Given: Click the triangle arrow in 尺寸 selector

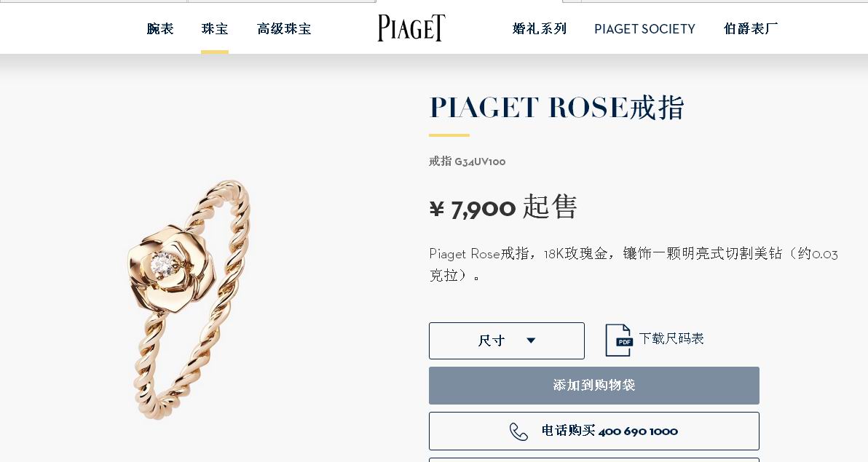Looking at the screenshot, I should click(531, 340).
